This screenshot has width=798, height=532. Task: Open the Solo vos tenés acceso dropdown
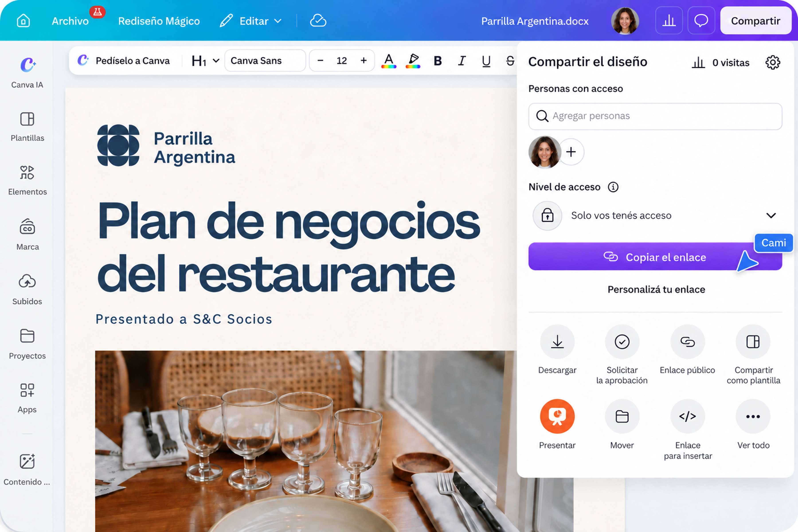point(655,215)
